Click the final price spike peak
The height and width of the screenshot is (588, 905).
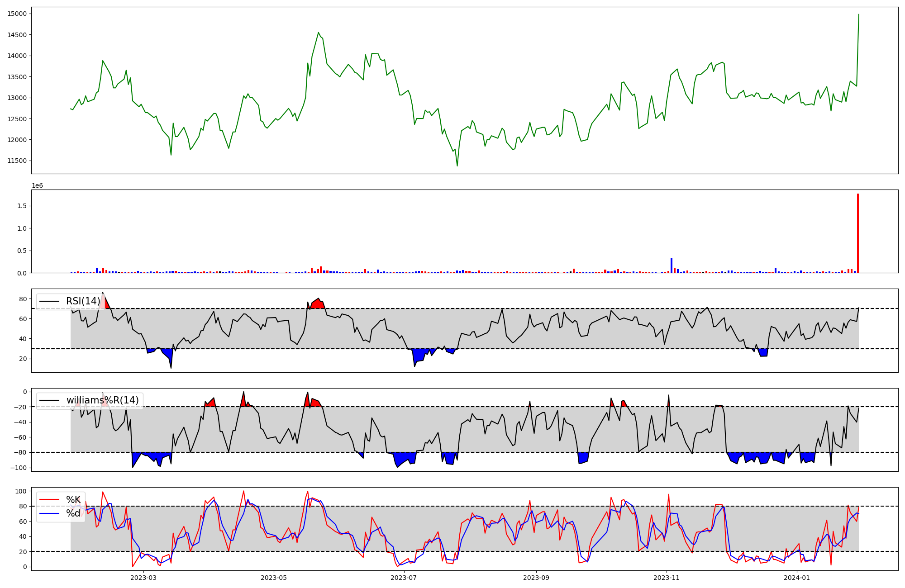click(858, 14)
